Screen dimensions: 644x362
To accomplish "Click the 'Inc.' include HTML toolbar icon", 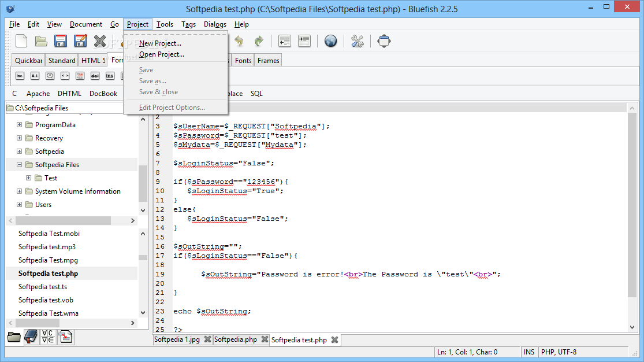I will tap(20, 76).
